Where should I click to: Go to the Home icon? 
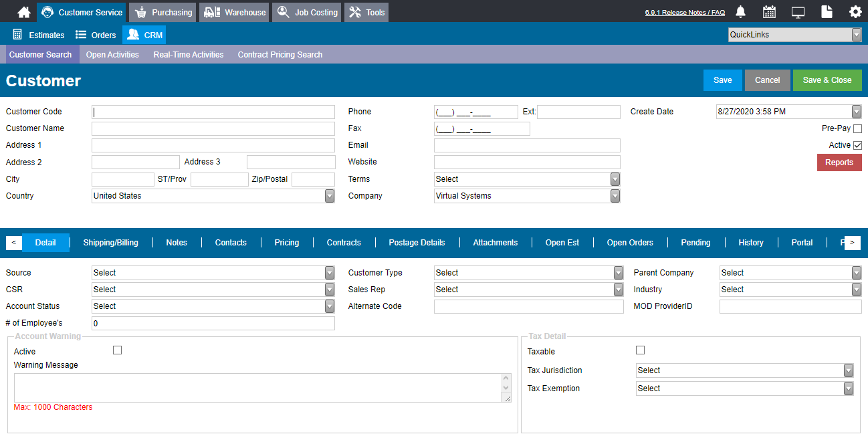[x=24, y=12]
